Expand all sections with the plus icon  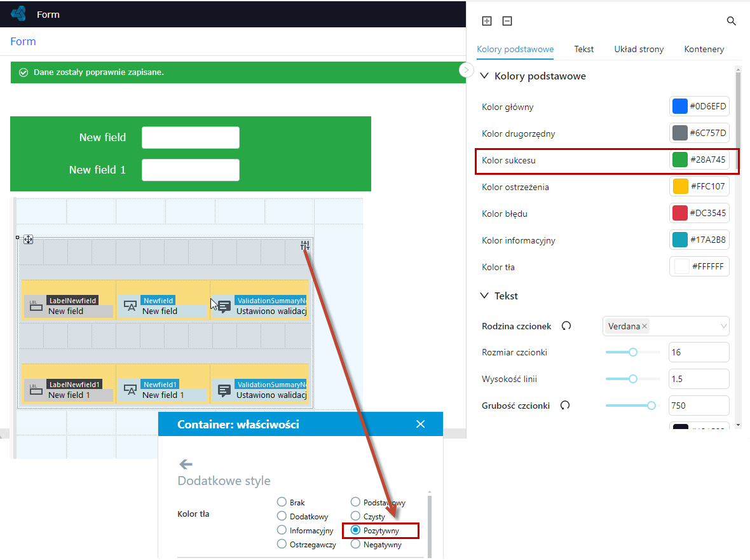tap(486, 20)
